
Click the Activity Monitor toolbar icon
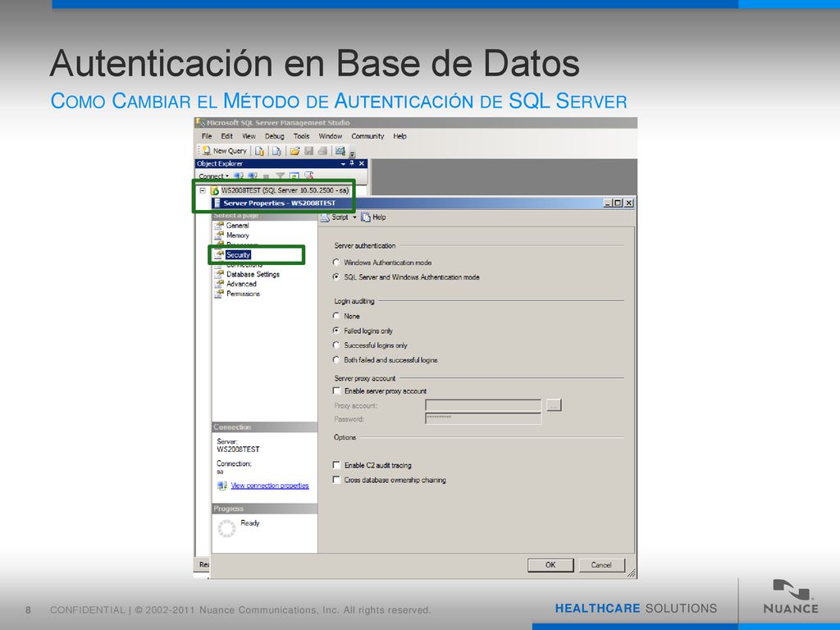340,151
